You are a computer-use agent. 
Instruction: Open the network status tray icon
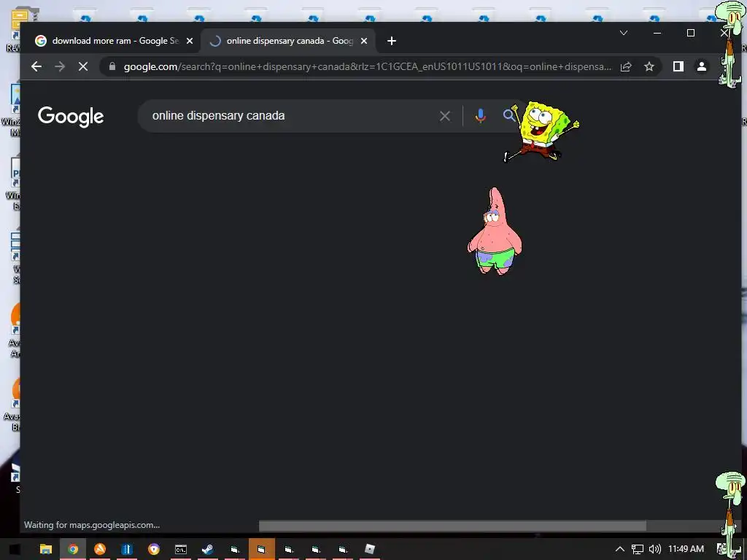click(637, 549)
